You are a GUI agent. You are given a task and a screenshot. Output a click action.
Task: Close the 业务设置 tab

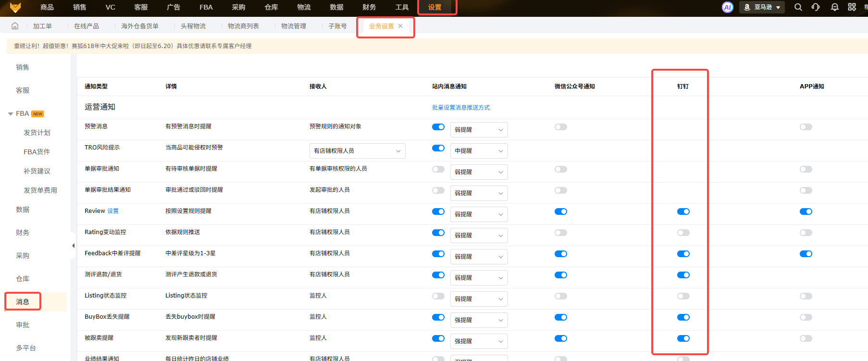click(400, 26)
